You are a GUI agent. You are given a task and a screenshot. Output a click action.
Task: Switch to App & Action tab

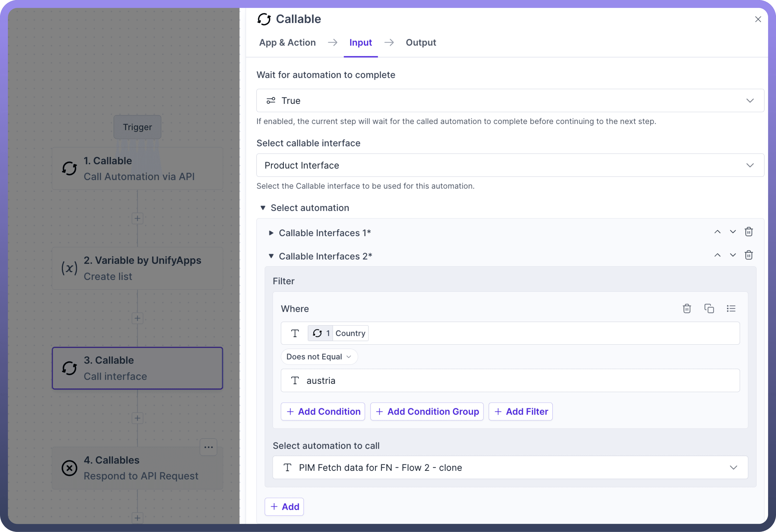[x=287, y=43]
